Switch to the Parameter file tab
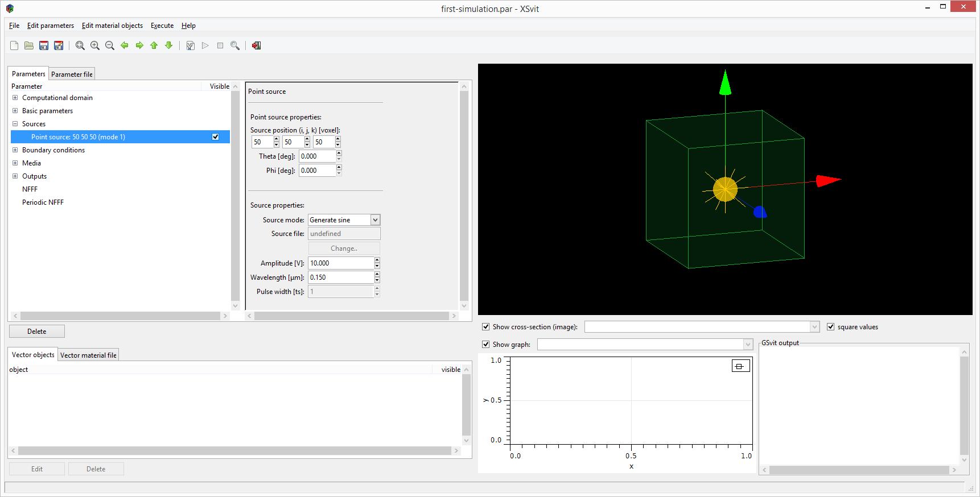The width and height of the screenshot is (980, 497). click(x=72, y=74)
